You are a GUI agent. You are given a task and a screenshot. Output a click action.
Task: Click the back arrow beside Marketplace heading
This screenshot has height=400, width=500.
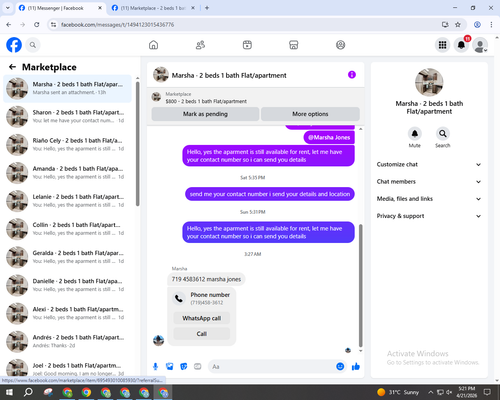click(12, 67)
